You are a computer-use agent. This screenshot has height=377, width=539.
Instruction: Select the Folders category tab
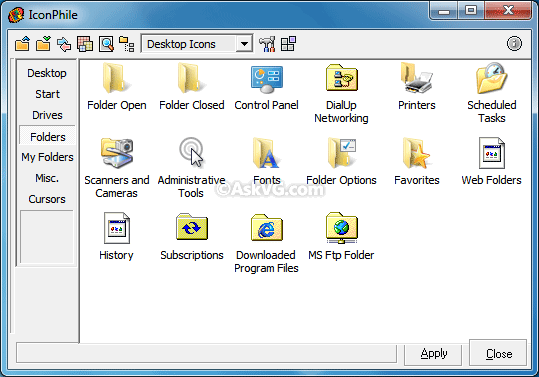47,137
